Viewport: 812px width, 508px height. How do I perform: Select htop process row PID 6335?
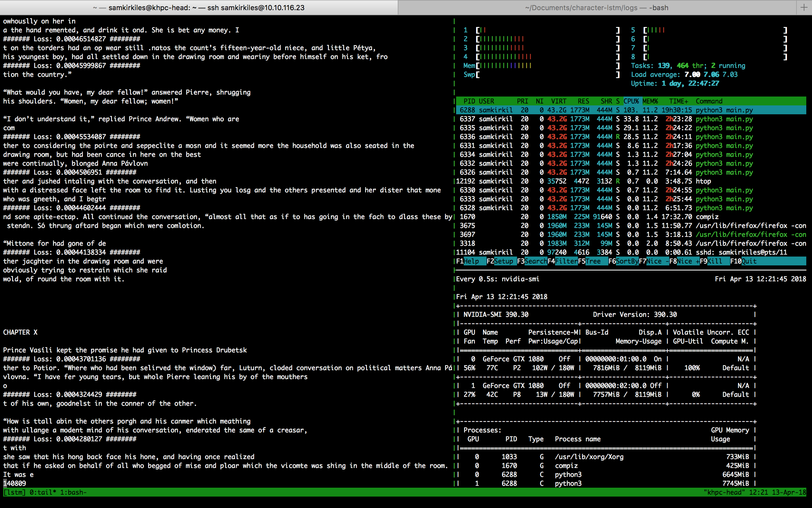click(x=631, y=128)
